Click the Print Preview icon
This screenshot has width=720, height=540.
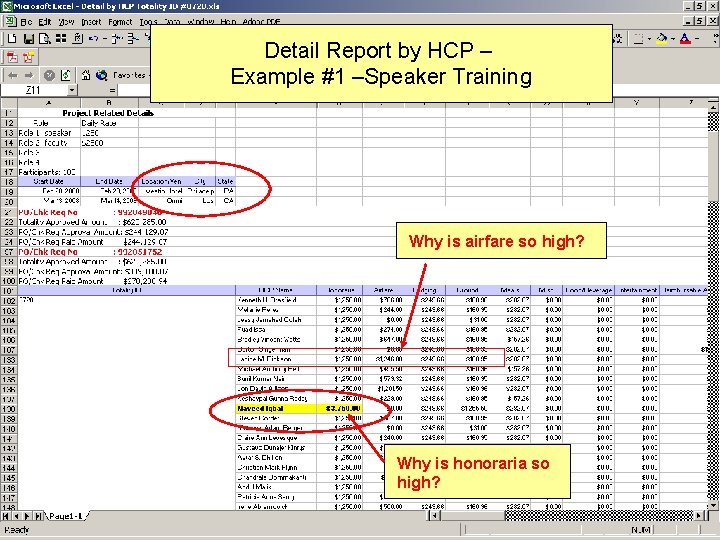click(45, 39)
